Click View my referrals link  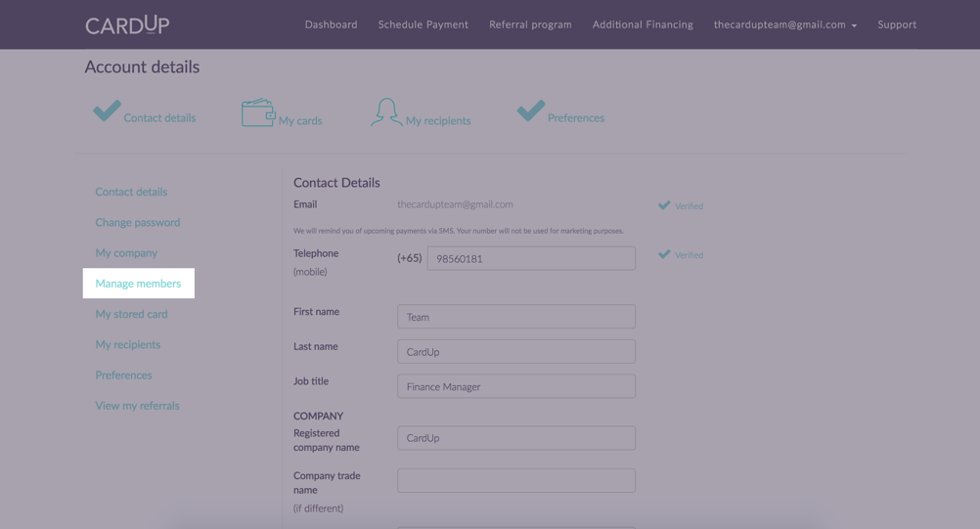(137, 406)
